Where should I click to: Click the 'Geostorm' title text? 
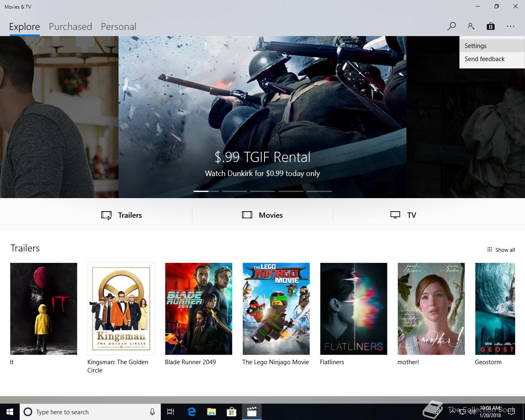pyautogui.click(x=488, y=362)
